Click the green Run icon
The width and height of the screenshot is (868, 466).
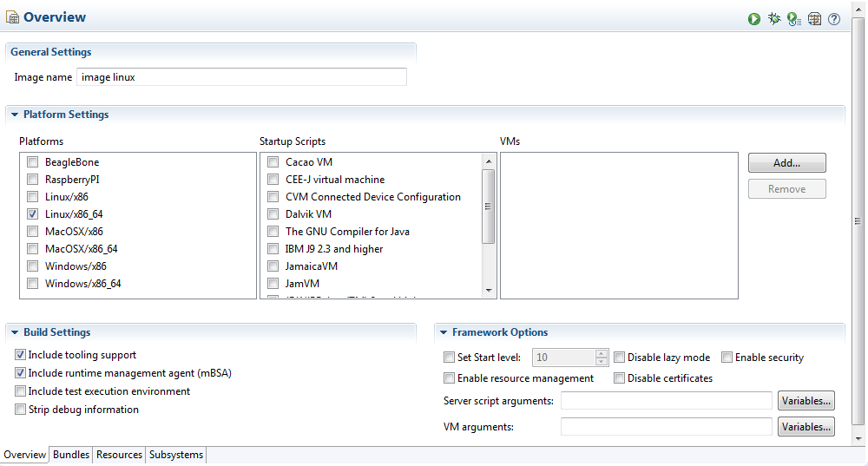(x=754, y=19)
